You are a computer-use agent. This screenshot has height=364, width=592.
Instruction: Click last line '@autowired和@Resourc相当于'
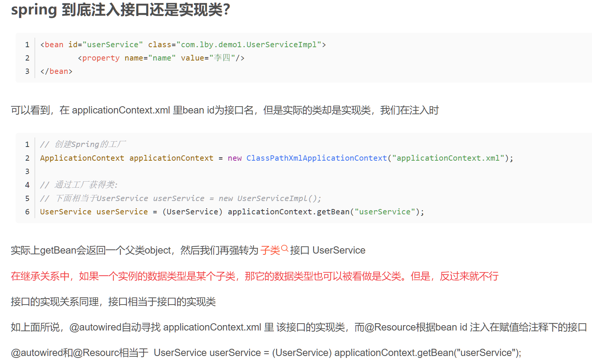coord(266,353)
